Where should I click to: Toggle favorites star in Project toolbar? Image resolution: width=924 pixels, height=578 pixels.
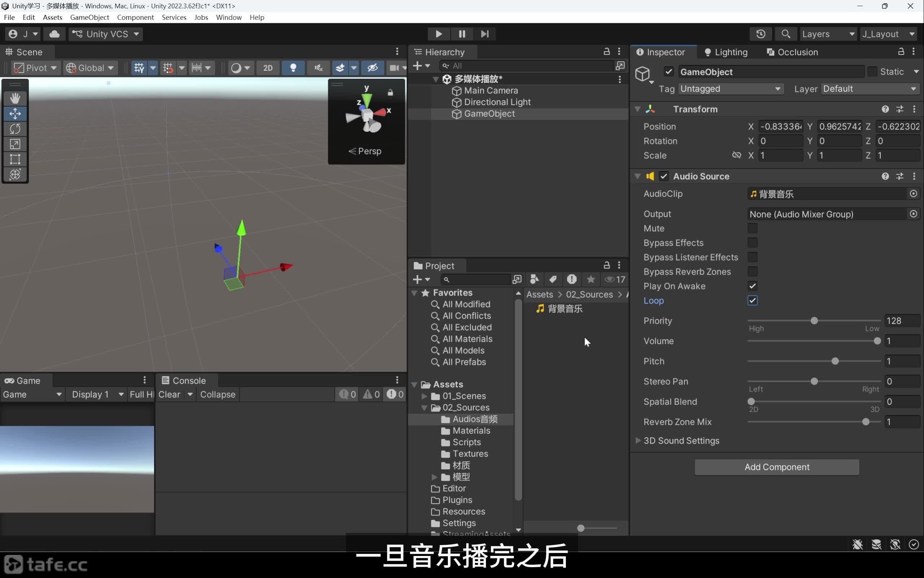590,280
